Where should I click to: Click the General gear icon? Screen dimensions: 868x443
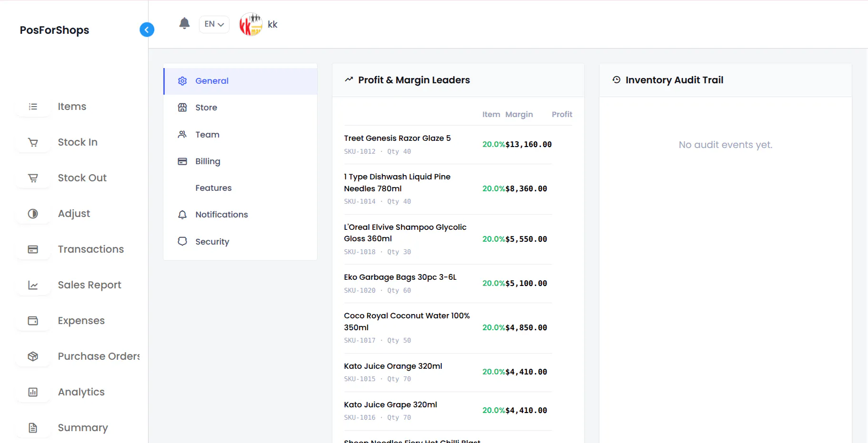click(x=182, y=81)
